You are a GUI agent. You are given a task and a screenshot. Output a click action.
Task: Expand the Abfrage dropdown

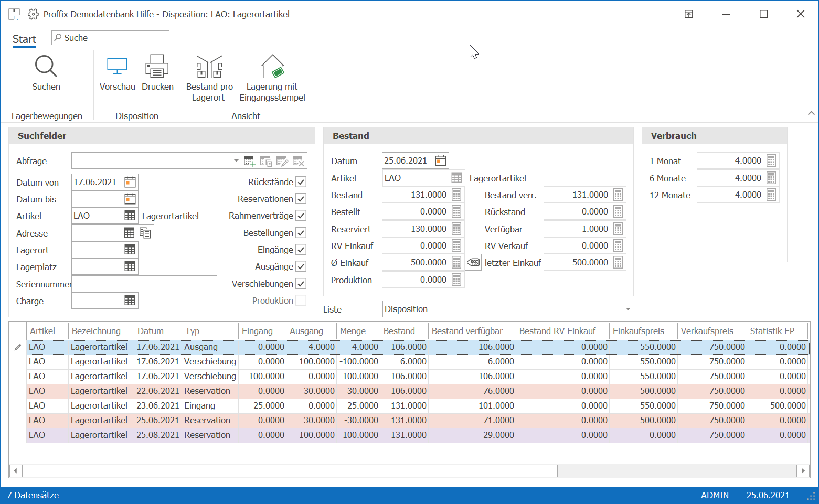(x=236, y=161)
